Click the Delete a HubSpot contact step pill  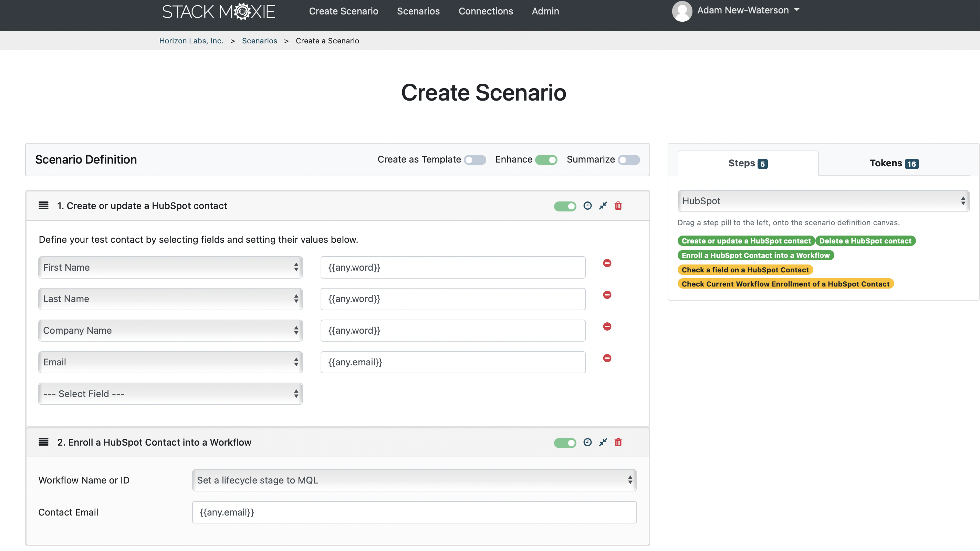866,240
